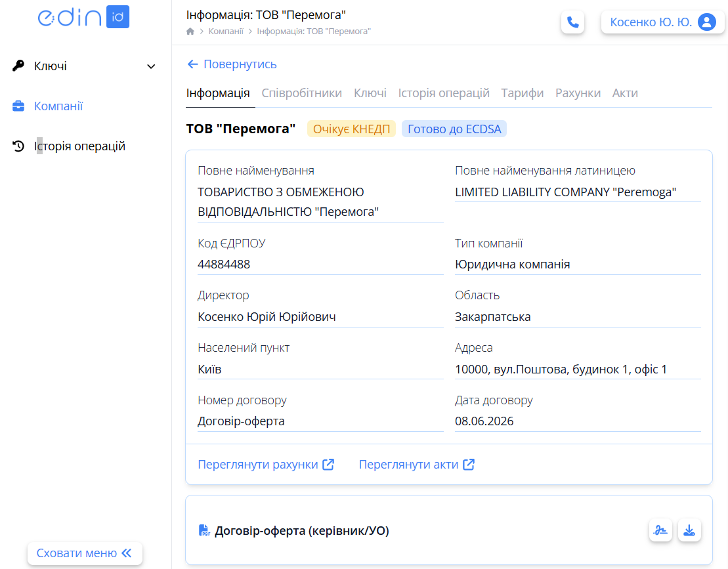Click the briefcase icon for Компанії
Viewport: 728px width, 569px height.
click(18, 106)
